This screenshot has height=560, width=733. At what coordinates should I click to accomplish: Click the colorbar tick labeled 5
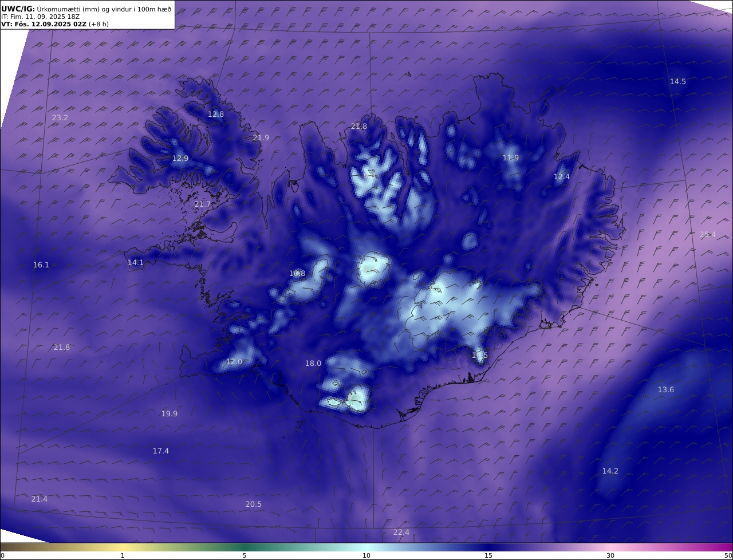[245, 555]
